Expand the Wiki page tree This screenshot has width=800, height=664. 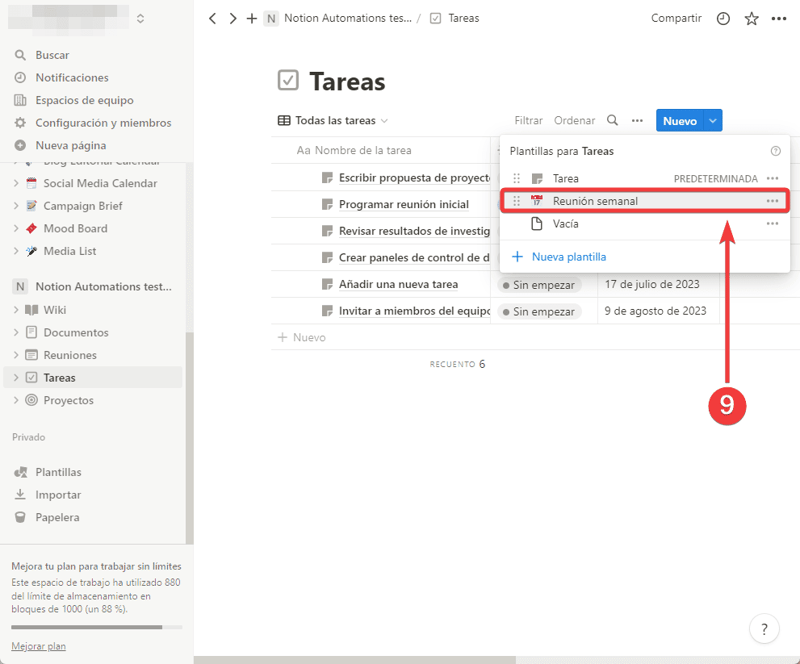[x=16, y=310]
